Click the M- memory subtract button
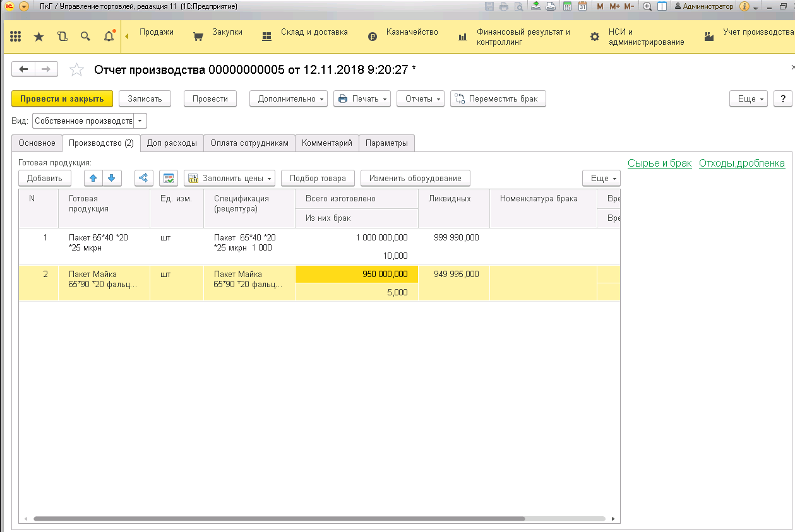This screenshot has height=532, width=795. click(x=629, y=6)
